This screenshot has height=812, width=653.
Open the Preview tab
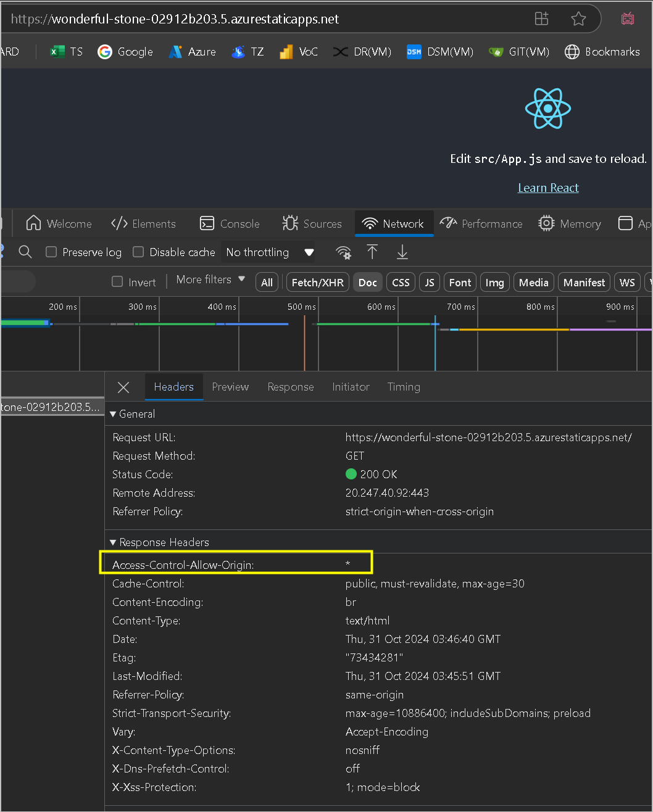click(x=230, y=387)
